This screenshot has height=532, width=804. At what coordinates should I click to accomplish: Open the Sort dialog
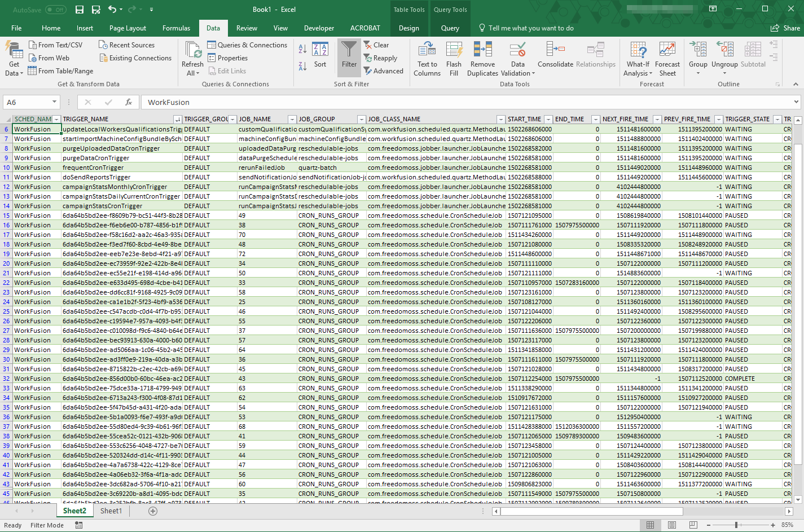320,55
